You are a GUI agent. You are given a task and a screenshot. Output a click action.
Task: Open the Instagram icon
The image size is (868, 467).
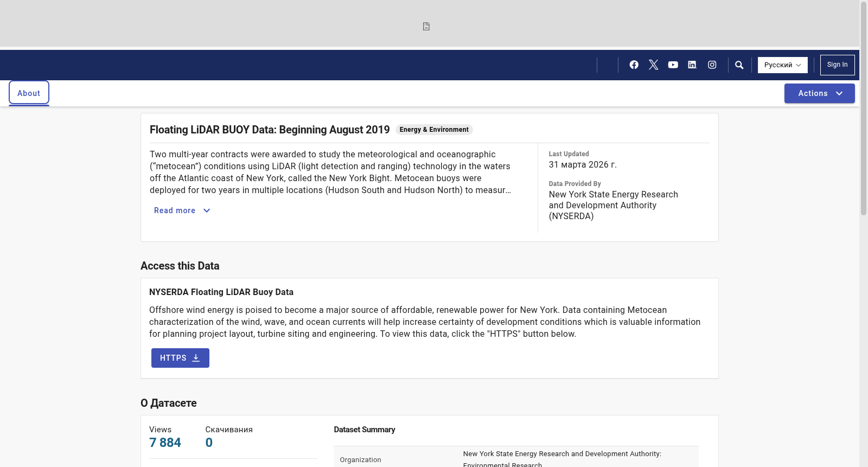click(x=712, y=65)
